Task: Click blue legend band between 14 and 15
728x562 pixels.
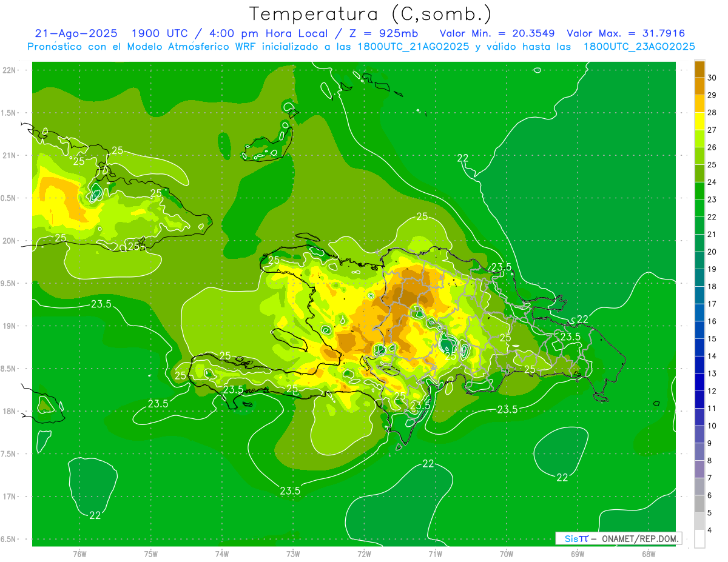Action: 699,347
